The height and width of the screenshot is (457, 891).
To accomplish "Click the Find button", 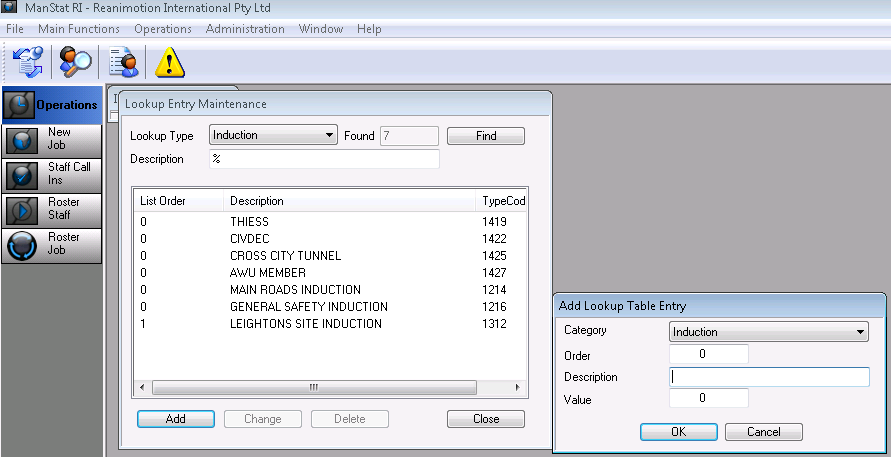I will coord(485,136).
